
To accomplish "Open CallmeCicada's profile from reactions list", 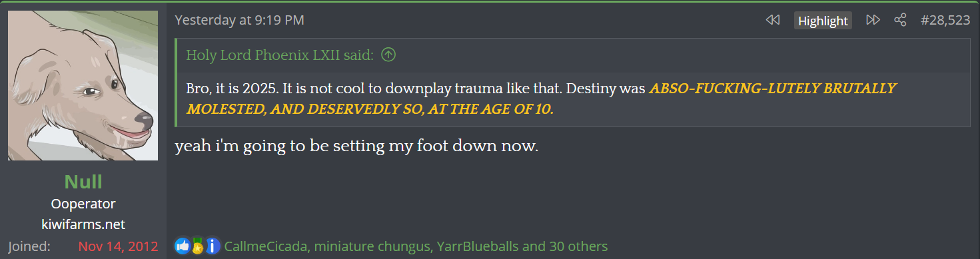I will [266, 246].
